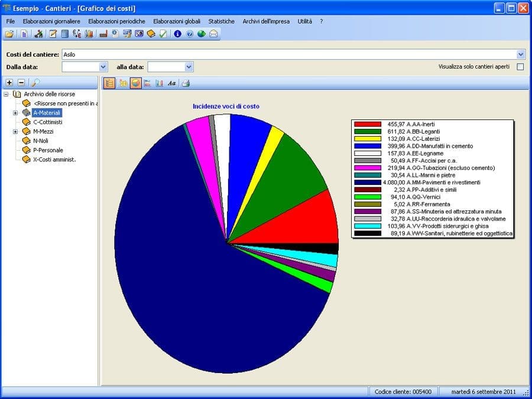Collapse the 'Archivio delle risorse' tree node
Screen dimensions: 532x399
[x=6, y=94]
